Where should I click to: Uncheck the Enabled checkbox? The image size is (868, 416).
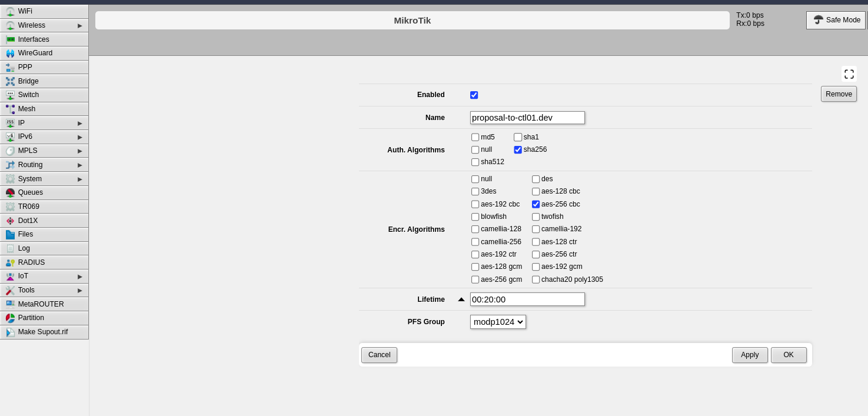click(474, 95)
